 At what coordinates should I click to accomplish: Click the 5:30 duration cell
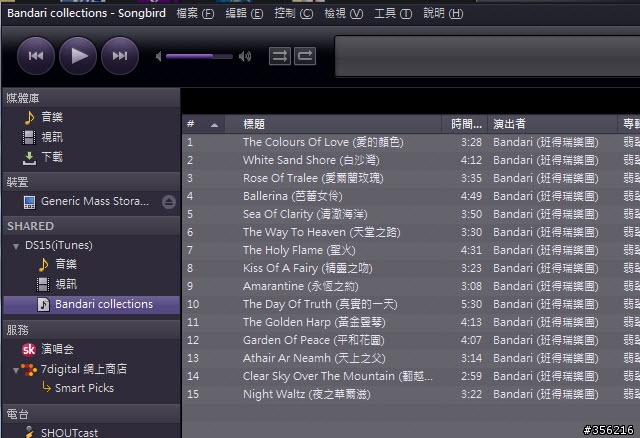click(x=471, y=304)
